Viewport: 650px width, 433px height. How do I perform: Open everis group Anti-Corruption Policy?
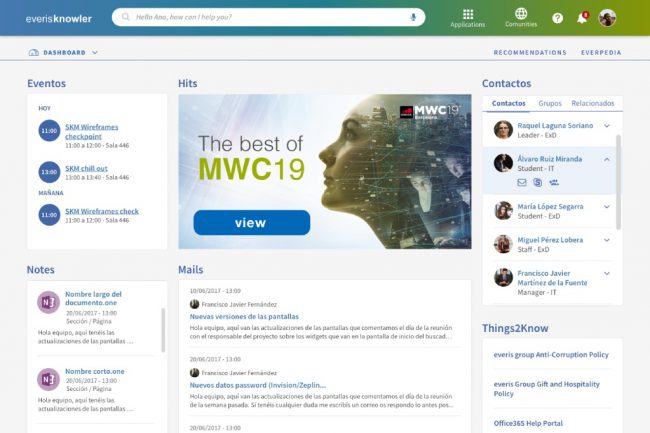click(x=551, y=355)
